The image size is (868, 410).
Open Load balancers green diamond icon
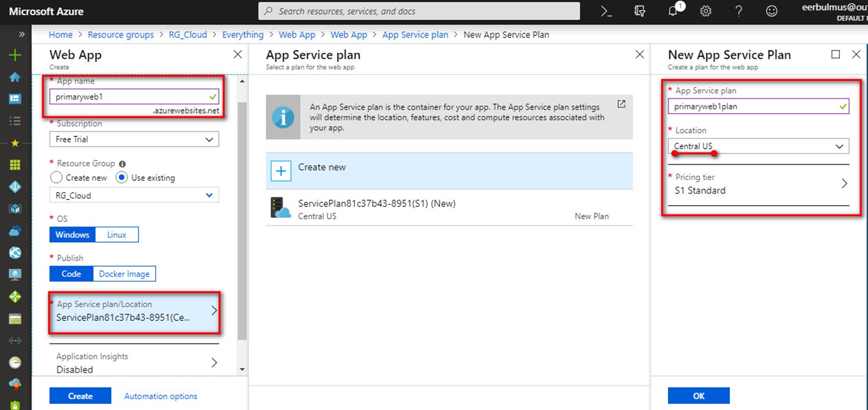(x=15, y=297)
